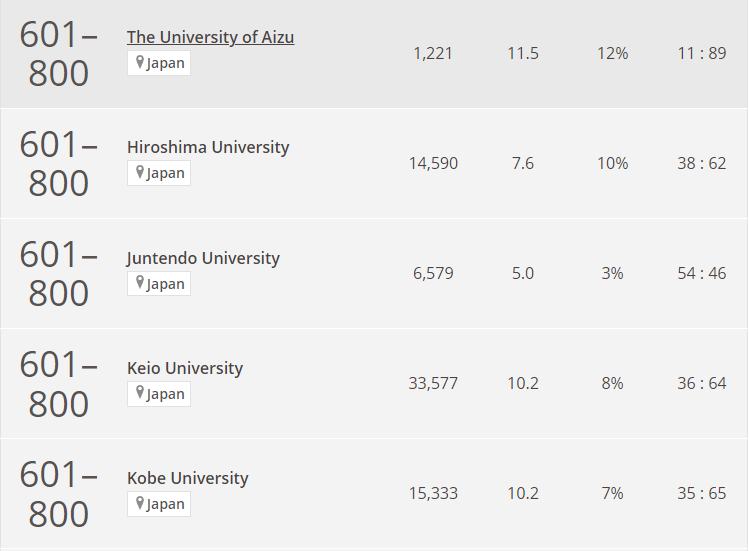Click University of Aizu's 11.5 staff ratio
Screen dimensions: 749x551
coord(522,53)
